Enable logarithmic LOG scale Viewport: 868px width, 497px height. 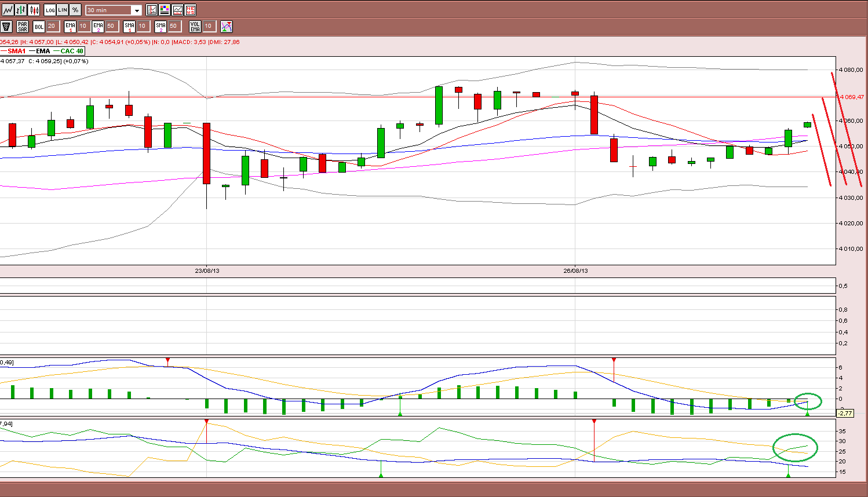coord(50,10)
